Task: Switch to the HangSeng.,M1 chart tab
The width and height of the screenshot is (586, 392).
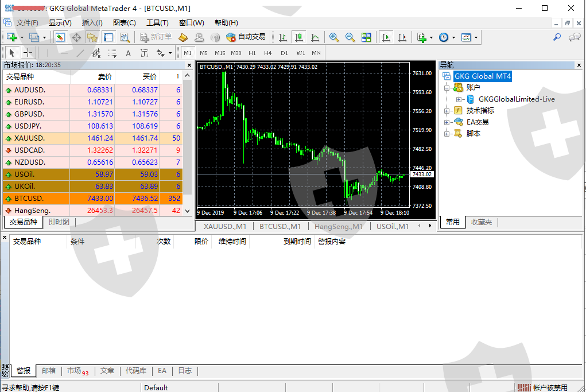Action: (339, 227)
